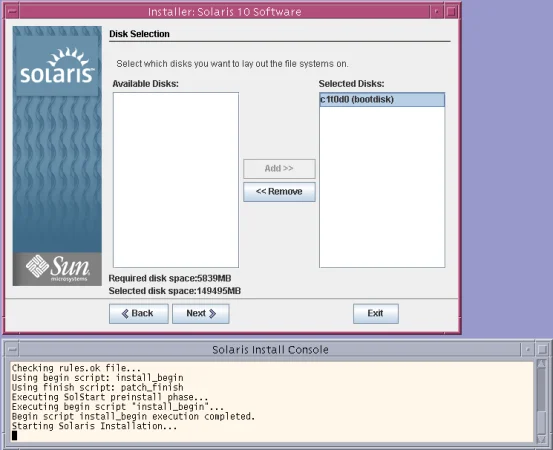Maximize the Solaris Install Console window
This screenshot has height=450, width=553.
[542, 349]
